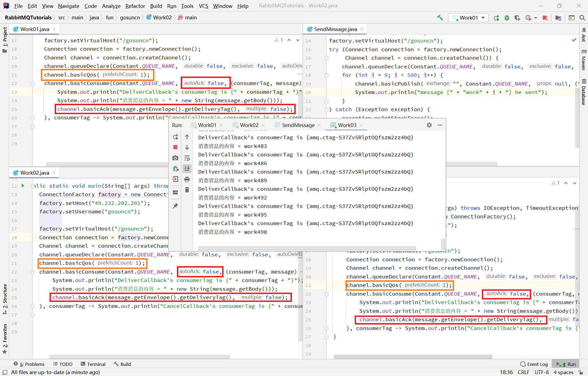Screen dimensions: 588x376
Task: Restore layout icon in Run panel
Action: tap(175, 192)
